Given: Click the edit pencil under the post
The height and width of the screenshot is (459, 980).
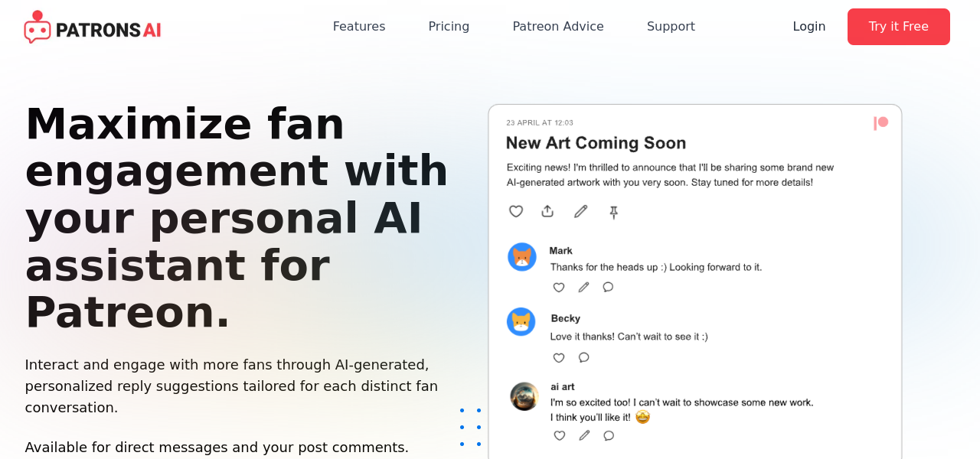Looking at the screenshot, I should pyautogui.click(x=580, y=211).
